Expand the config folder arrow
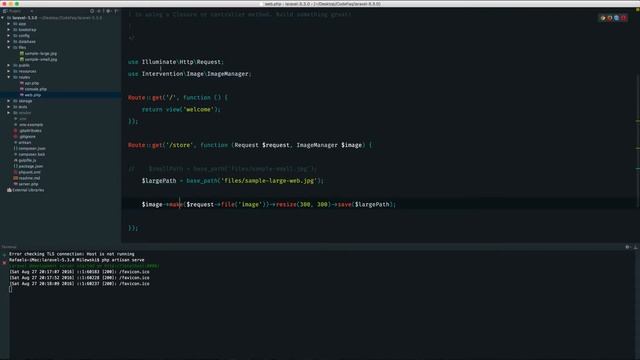The width and height of the screenshot is (640, 360). [x=9, y=36]
